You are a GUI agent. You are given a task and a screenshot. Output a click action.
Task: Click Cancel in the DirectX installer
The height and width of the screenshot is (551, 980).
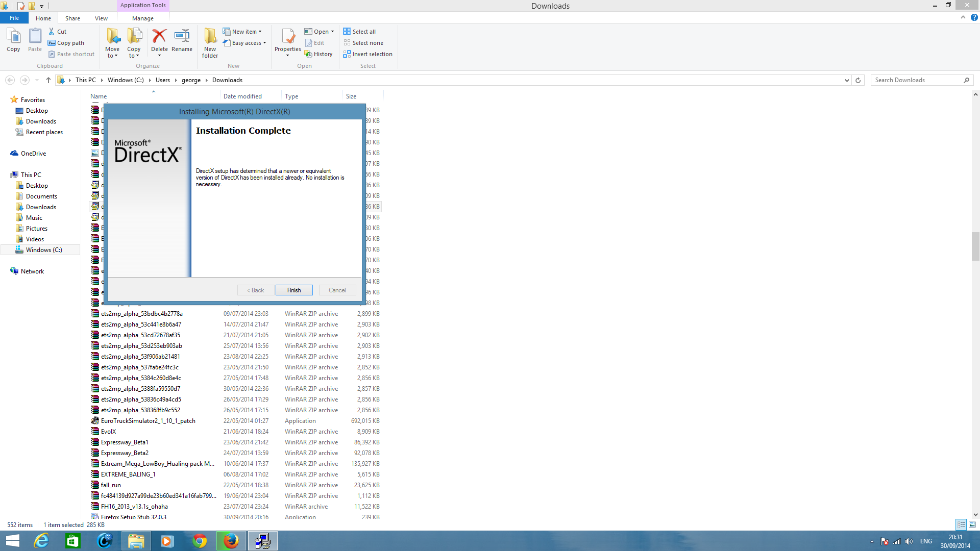coord(337,290)
